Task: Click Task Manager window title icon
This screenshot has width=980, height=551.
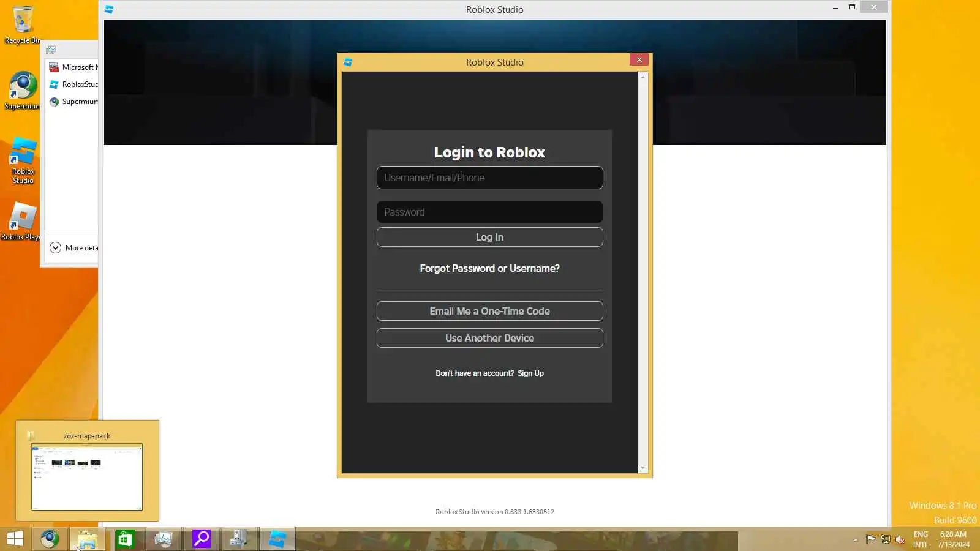Action: (51, 50)
